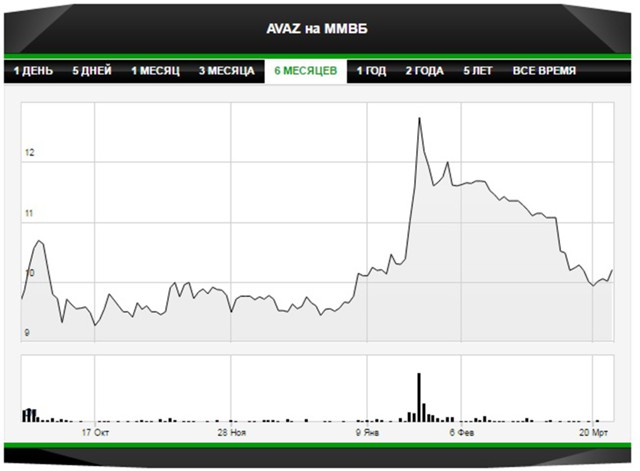Viewport: 640px width, 471px height.
Task: Show the 1 МЕСЯЦ chart period
Action: pos(155,72)
